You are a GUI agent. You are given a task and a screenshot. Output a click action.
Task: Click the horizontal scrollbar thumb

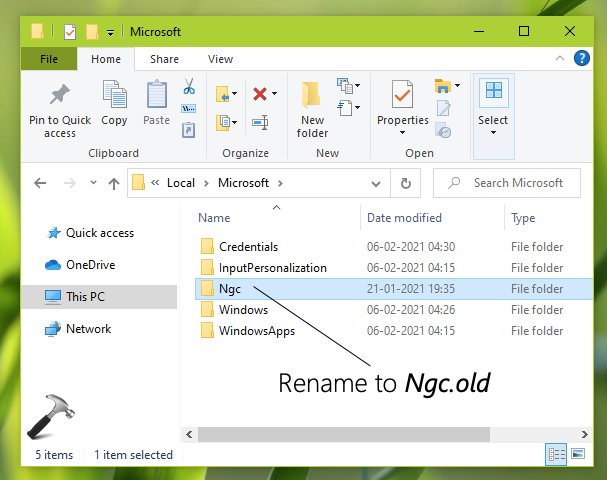click(x=344, y=434)
